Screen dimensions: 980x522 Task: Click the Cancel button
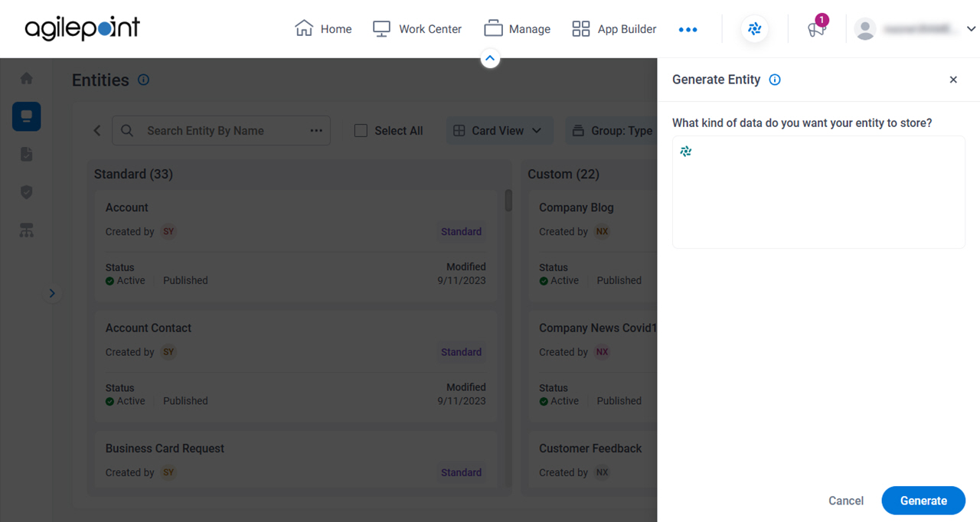(x=846, y=501)
